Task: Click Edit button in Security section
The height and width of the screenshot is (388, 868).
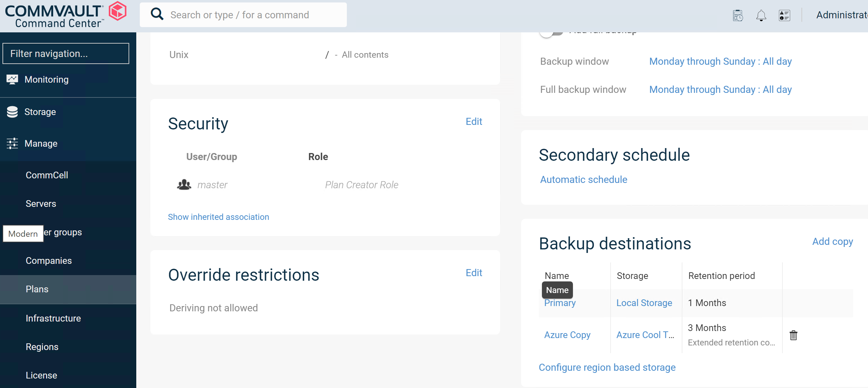Action: [473, 121]
